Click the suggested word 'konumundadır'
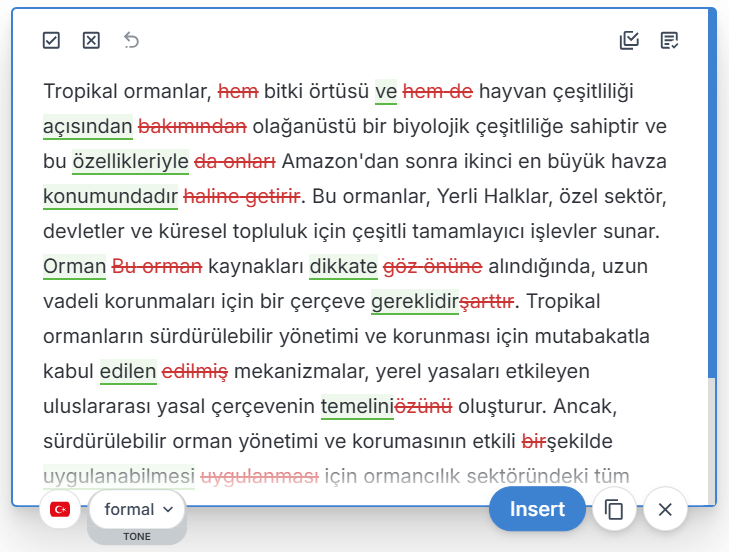 110,197
